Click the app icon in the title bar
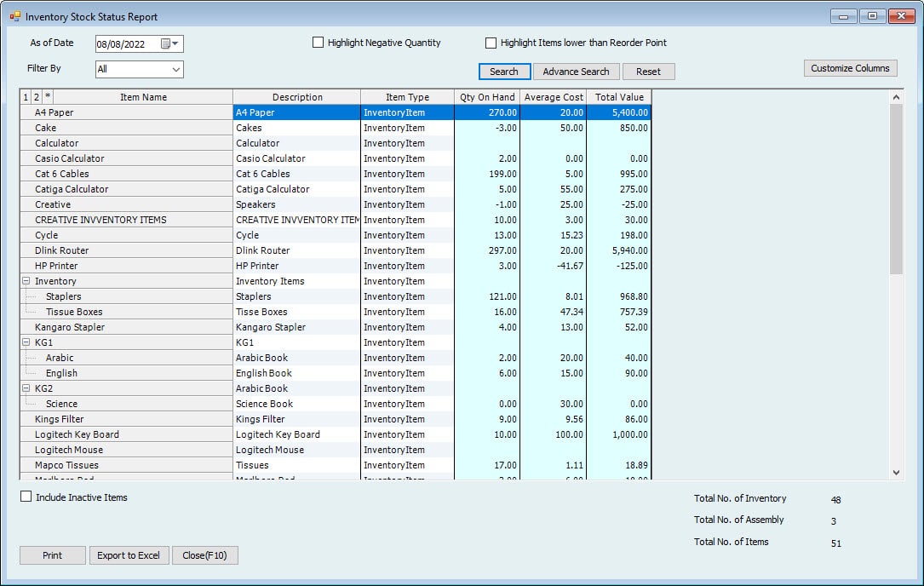The width and height of the screenshot is (924, 586). [14, 16]
